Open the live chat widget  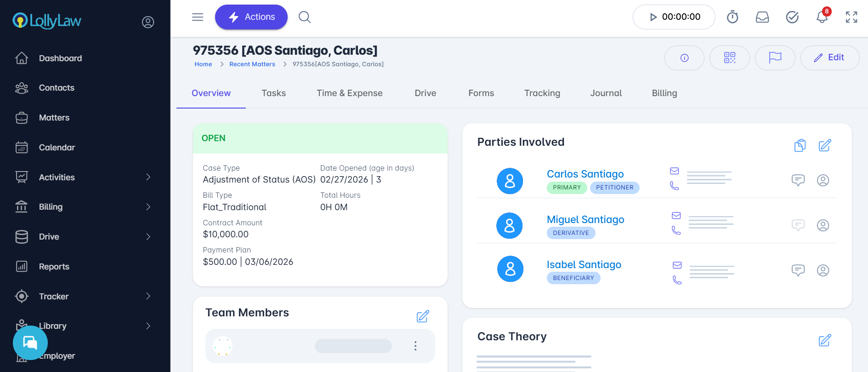click(x=30, y=343)
